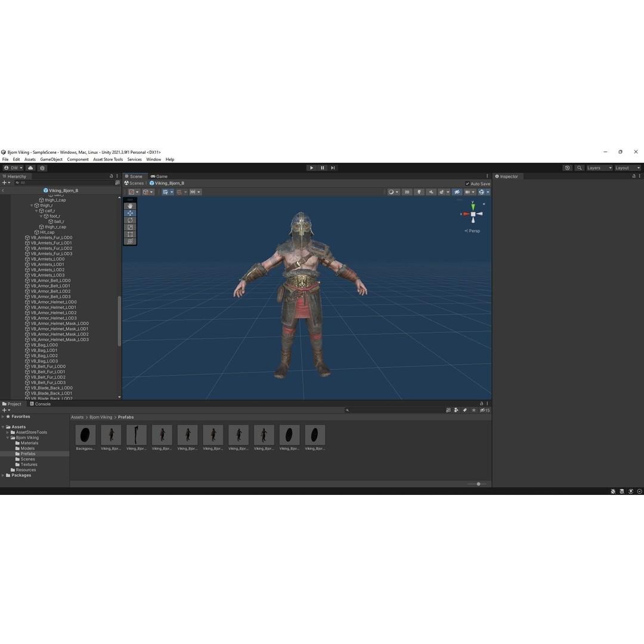Screen dimensions: 644x644
Task: Go back from prefab in Hierarchy header
Action: [3, 191]
